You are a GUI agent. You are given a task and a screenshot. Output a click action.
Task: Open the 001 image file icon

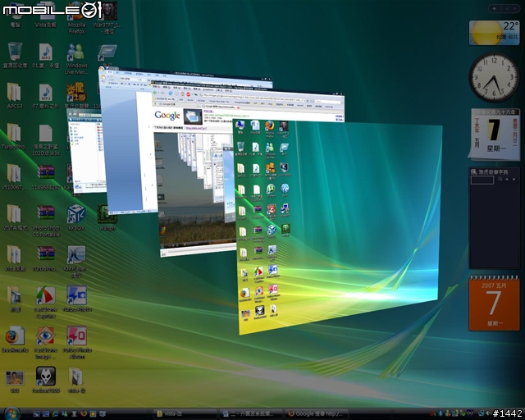[15, 381]
